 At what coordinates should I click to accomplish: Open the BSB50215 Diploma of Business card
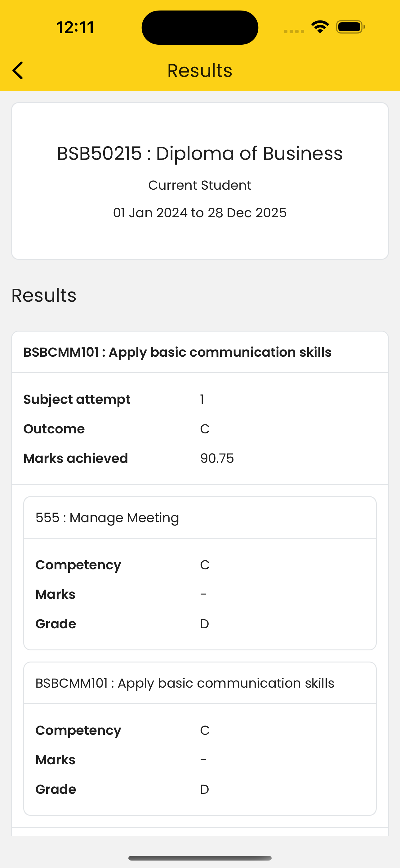pos(200,181)
